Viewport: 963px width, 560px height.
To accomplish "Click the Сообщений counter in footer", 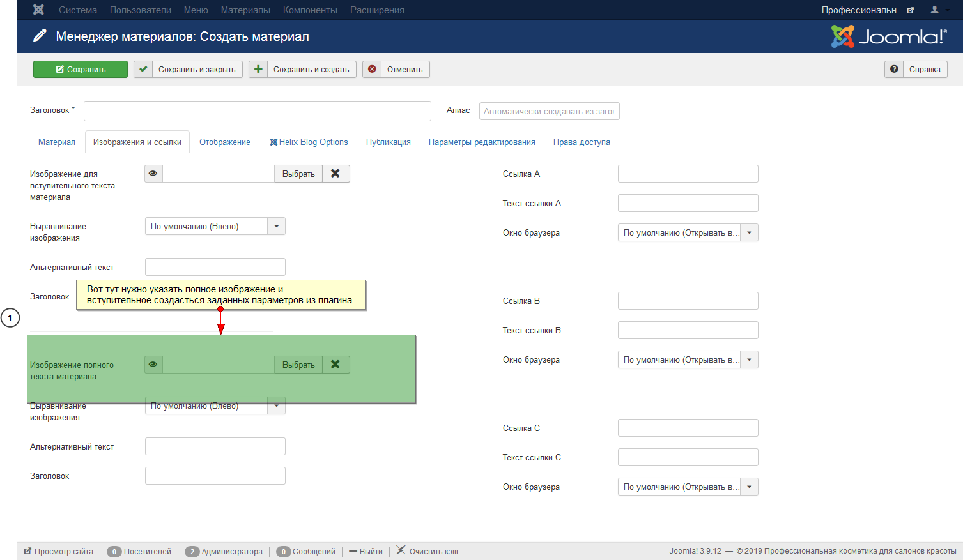I will pos(305,552).
